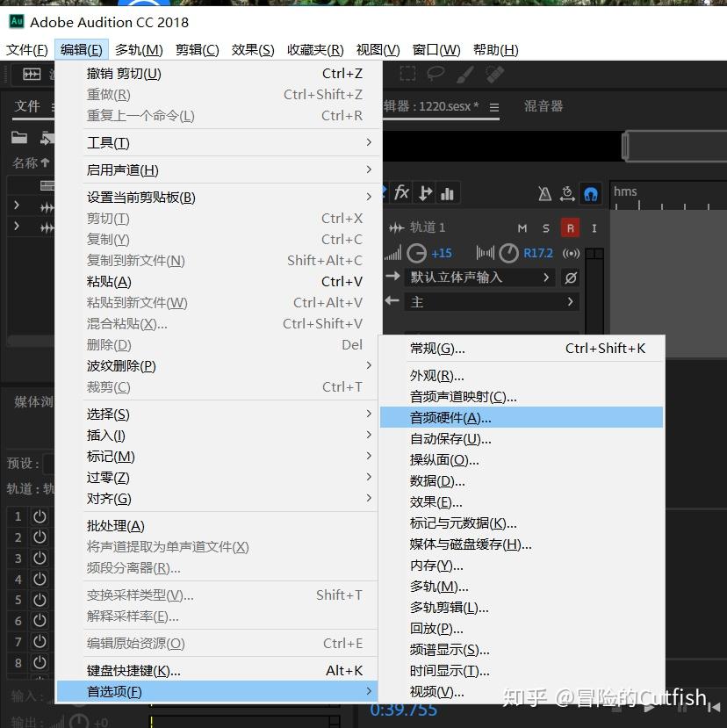Expand the first file list item
The height and width of the screenshot is (728, 727).
(17, 205)
